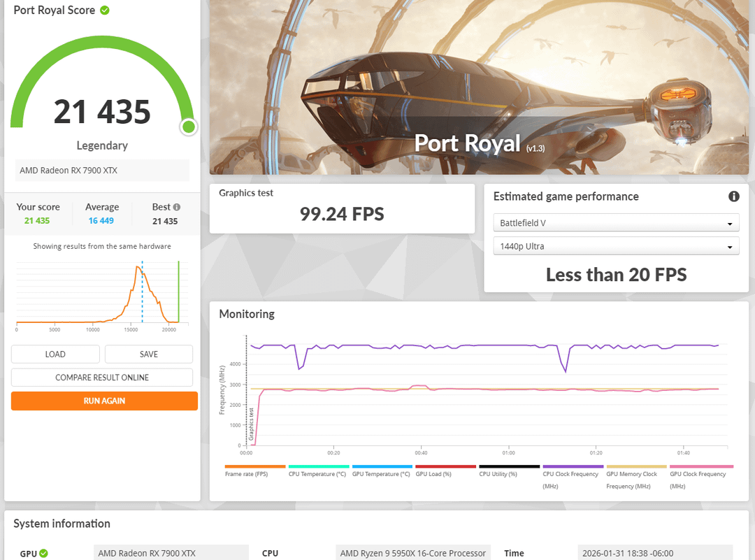Viewport: 755px width, 560px height.
Task: Click the green dot at the score gauge end
Action: 188,127
